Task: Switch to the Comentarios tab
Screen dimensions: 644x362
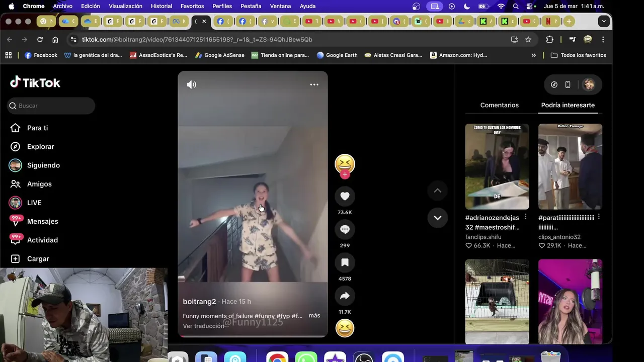Action: [499, 105]
